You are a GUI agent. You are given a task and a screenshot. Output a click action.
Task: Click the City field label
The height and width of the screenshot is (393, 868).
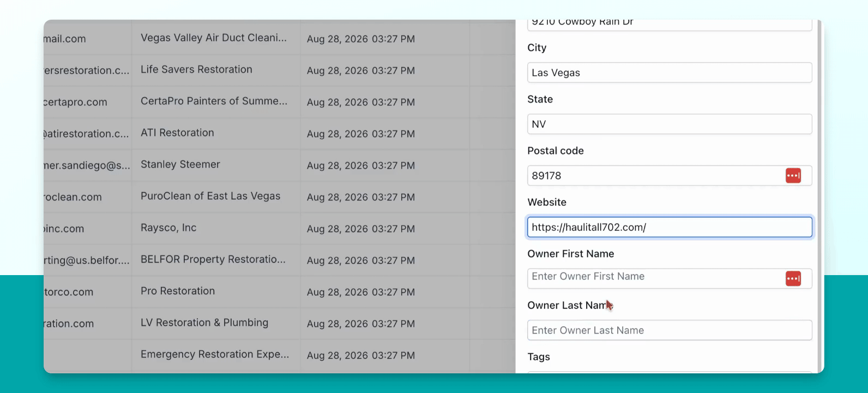[537, 47]
